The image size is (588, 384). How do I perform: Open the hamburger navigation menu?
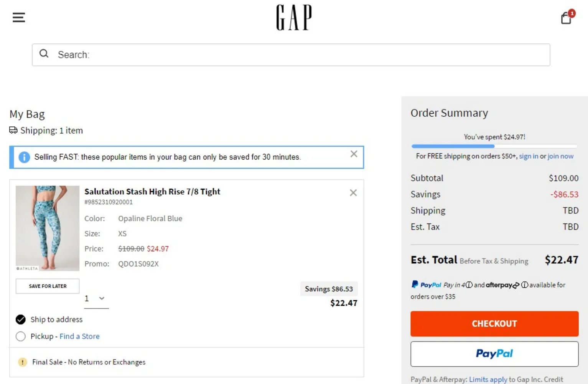pyautogui.click(x=18, y=17)
